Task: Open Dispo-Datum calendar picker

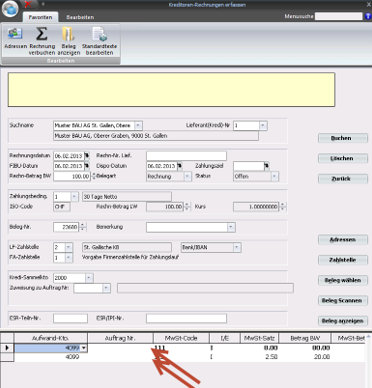Action: (180, 166)
